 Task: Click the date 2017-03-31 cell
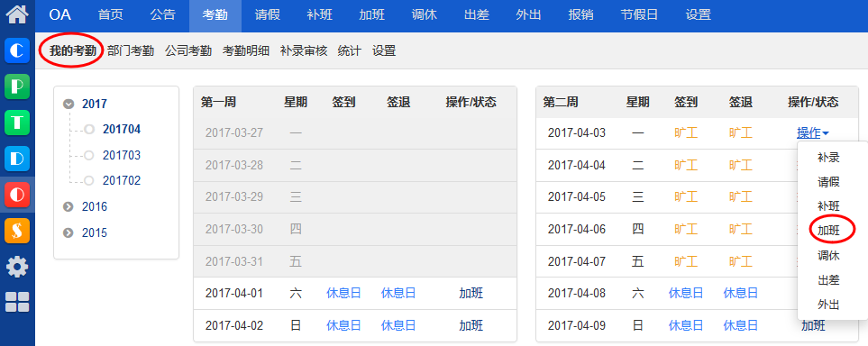pos(234,261)
